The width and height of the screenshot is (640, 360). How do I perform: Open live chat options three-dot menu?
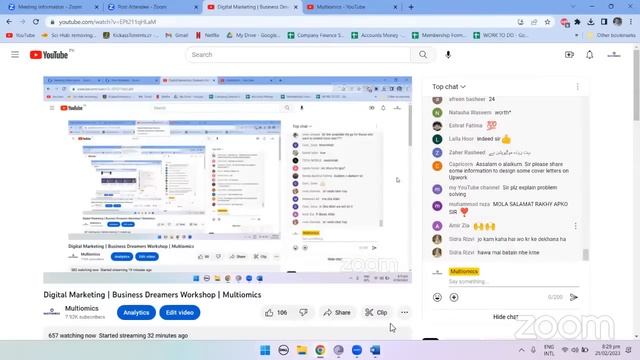(577, 87)
